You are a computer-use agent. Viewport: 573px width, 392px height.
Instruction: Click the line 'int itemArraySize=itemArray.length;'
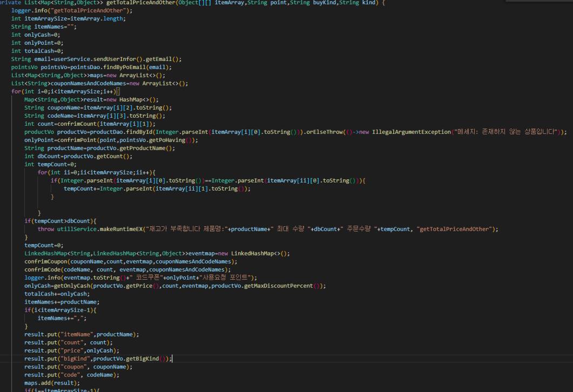tap(69, 19)
